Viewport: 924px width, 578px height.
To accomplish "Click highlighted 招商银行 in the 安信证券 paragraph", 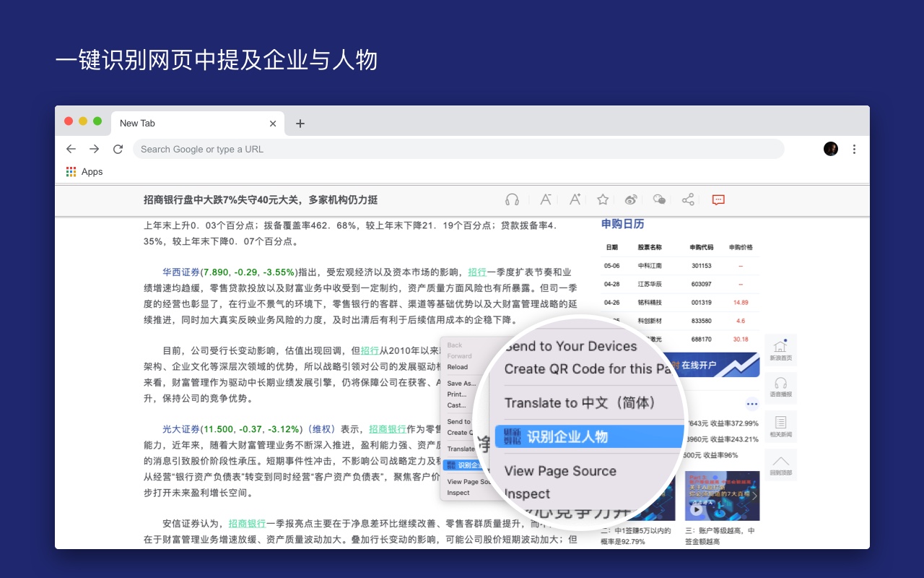I will coord(248,524).
